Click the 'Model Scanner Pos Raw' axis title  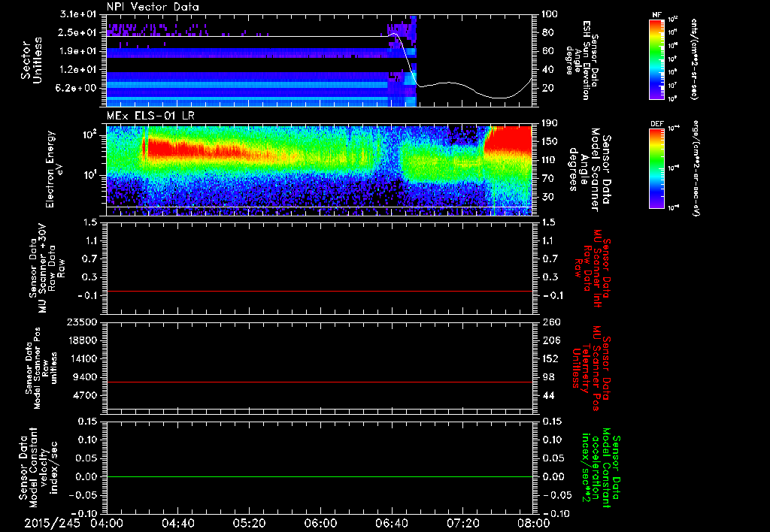(x=41, y=368)
